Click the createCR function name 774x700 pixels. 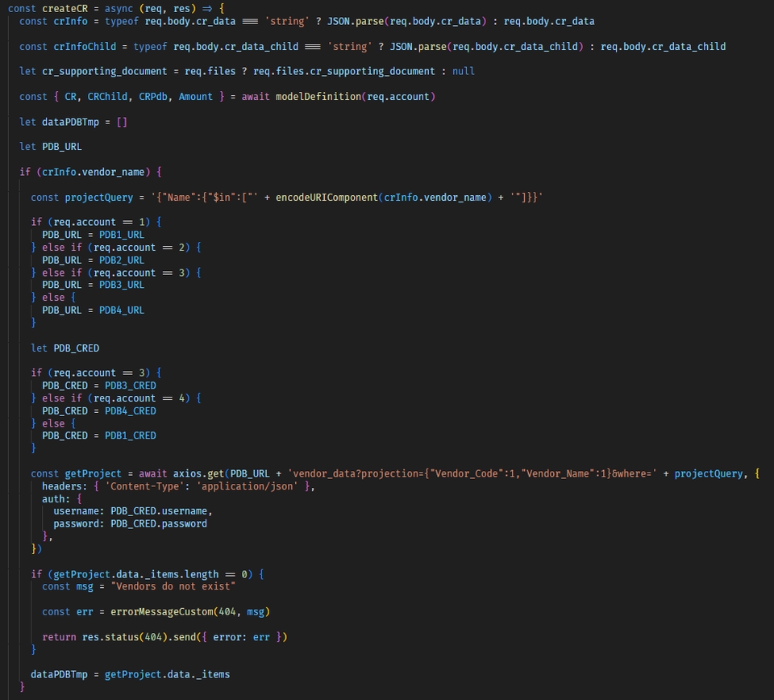pyautogui.click(x=64, y=8)
